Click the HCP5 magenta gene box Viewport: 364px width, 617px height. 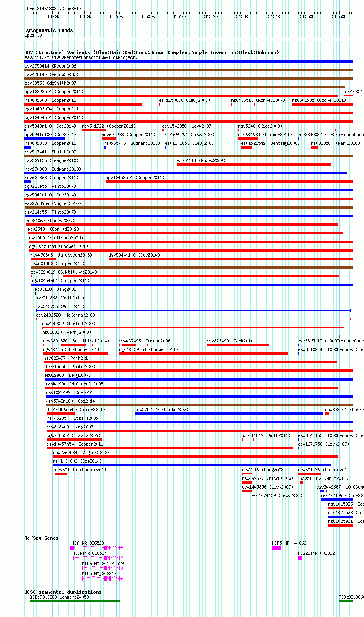(277, 547)
